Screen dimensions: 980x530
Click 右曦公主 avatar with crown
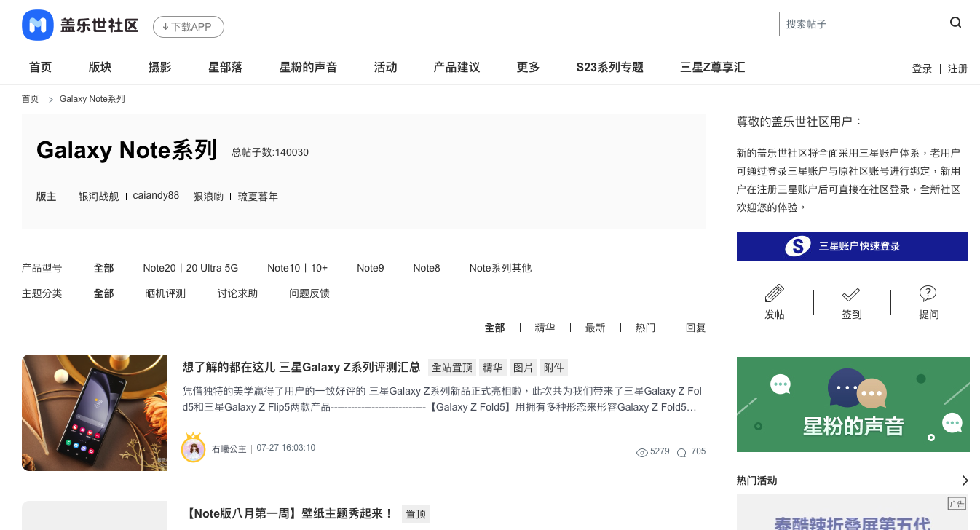pos(194,447)
